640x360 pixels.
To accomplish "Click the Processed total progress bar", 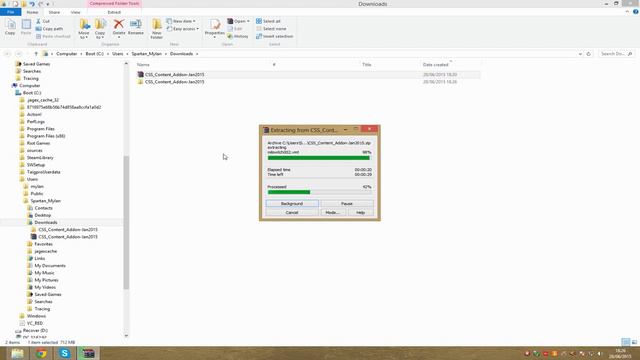I will pos(320,192).
